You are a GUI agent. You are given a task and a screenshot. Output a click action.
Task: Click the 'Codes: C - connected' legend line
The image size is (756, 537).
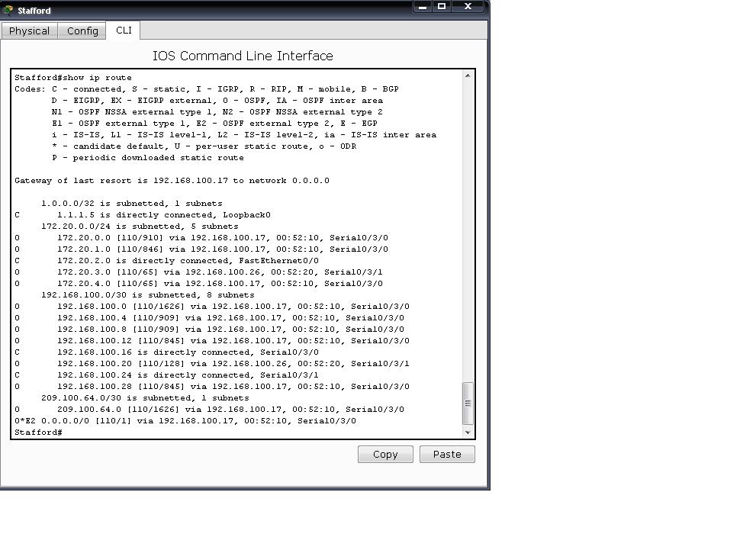(207, 89)
